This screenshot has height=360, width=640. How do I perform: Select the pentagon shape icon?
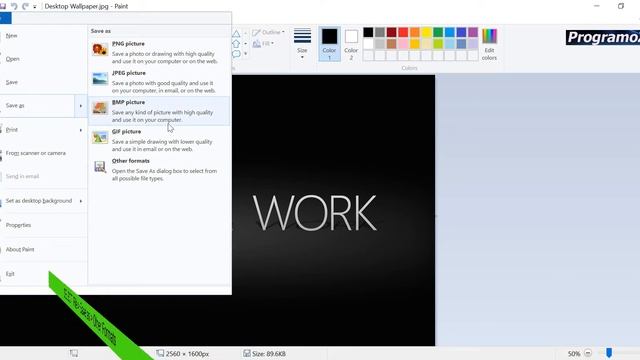236,44
